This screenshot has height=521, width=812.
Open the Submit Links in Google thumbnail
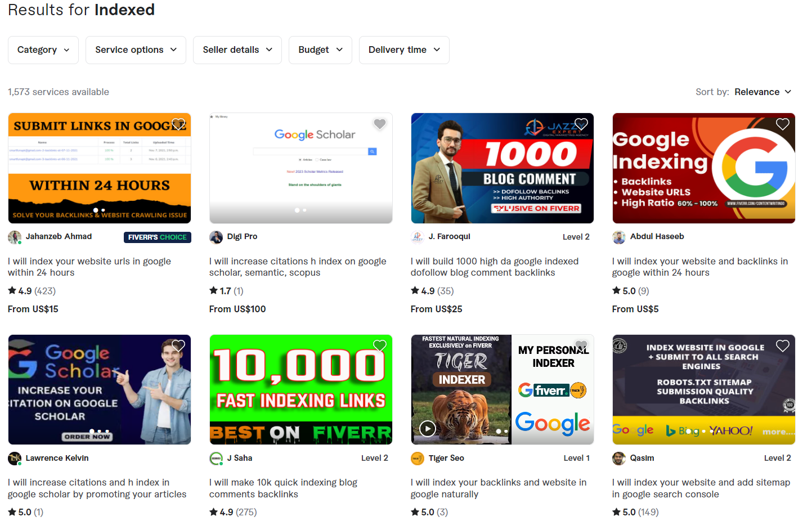100,168
